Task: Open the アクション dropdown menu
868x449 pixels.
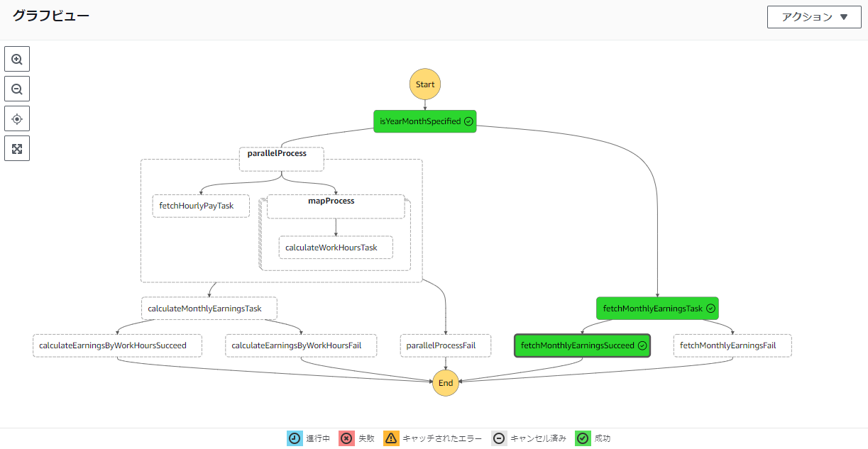Action: (813, 17)
